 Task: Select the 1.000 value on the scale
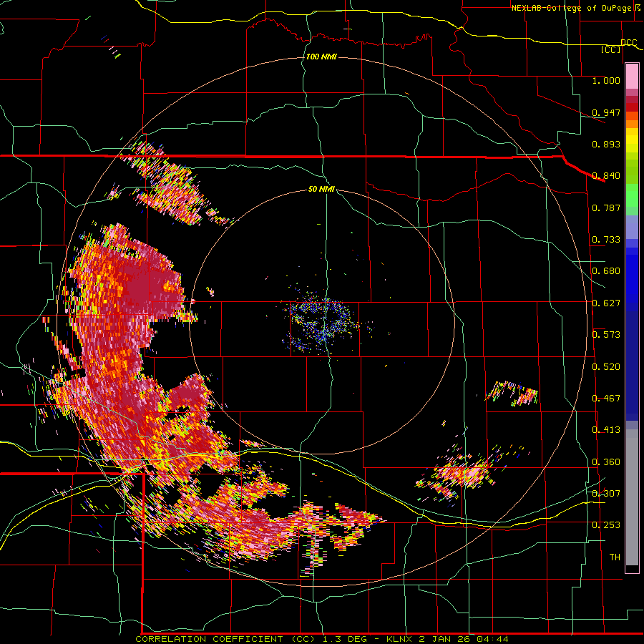(606, 80)
